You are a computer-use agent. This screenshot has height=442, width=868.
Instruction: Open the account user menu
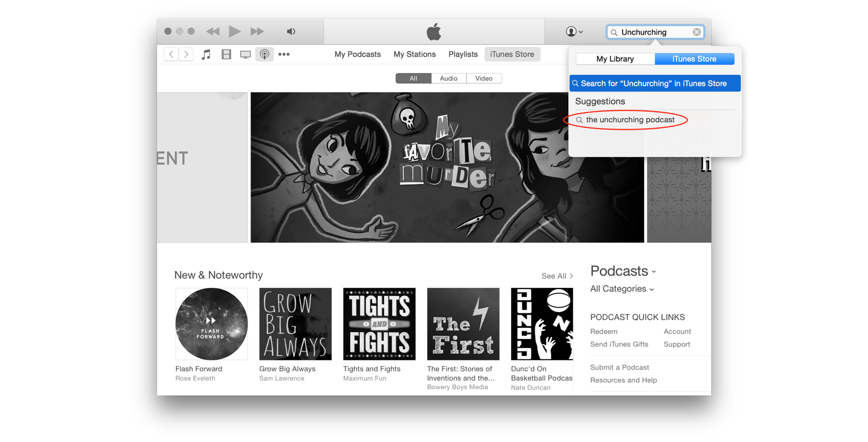574,32
